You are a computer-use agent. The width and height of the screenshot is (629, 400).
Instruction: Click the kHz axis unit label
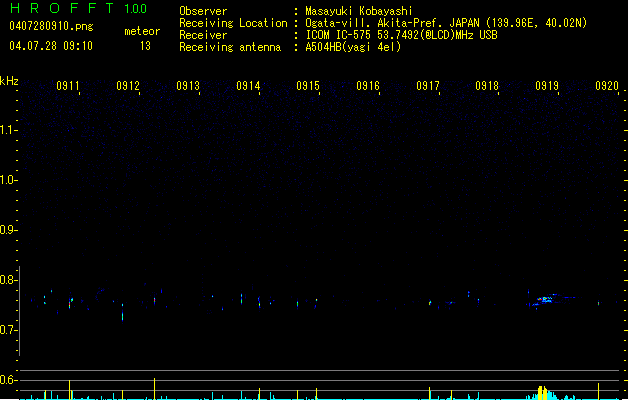pos(9,81)
